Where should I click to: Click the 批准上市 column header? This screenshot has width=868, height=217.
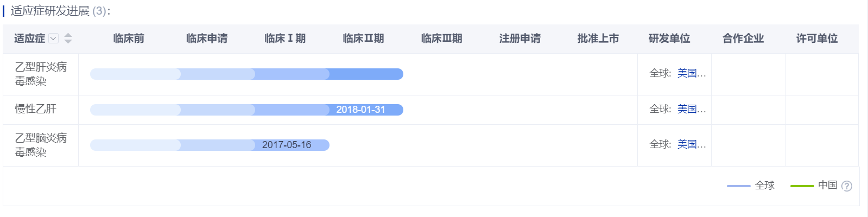pyautogui.click(x=598, y=39)
